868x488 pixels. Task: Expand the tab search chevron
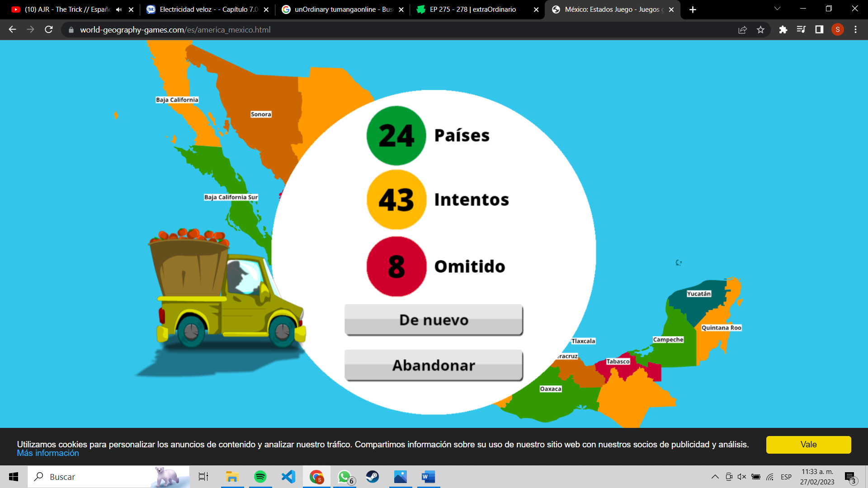(777, 9)
